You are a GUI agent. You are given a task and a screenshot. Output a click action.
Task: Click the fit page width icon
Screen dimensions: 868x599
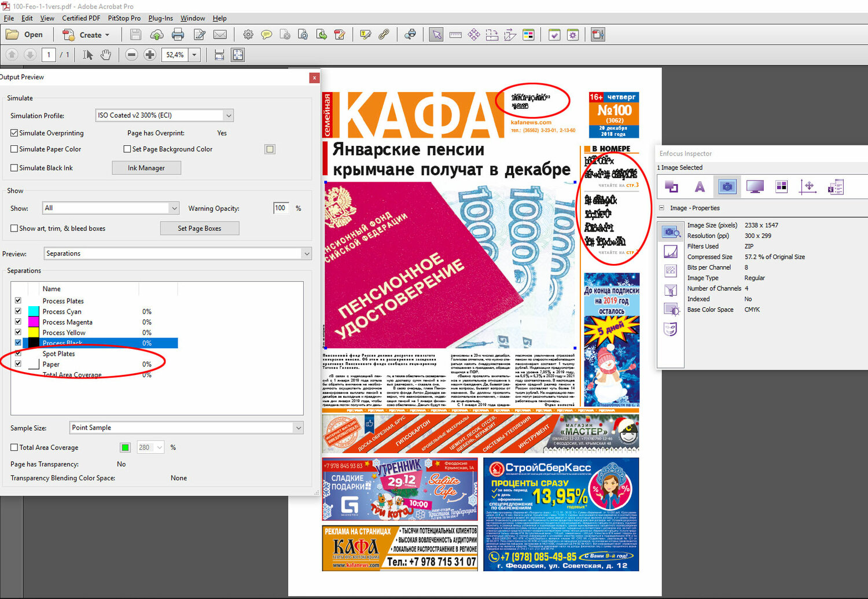point(219,54)
